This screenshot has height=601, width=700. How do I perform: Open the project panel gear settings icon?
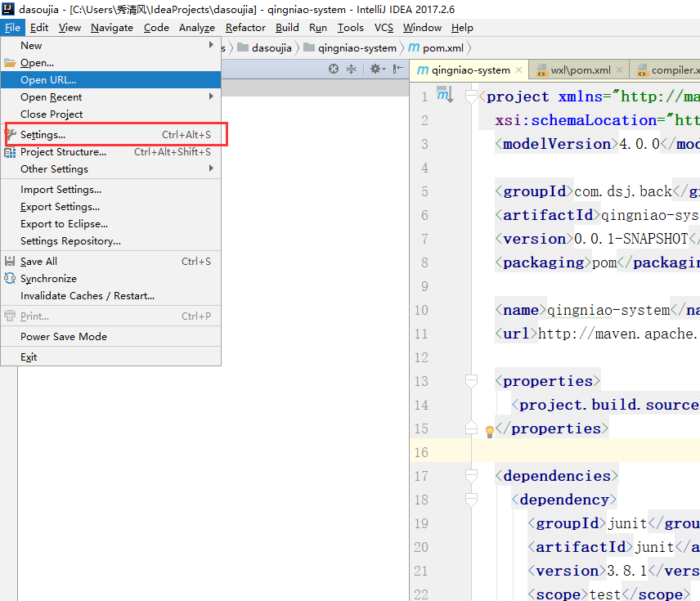click(378, 69)
